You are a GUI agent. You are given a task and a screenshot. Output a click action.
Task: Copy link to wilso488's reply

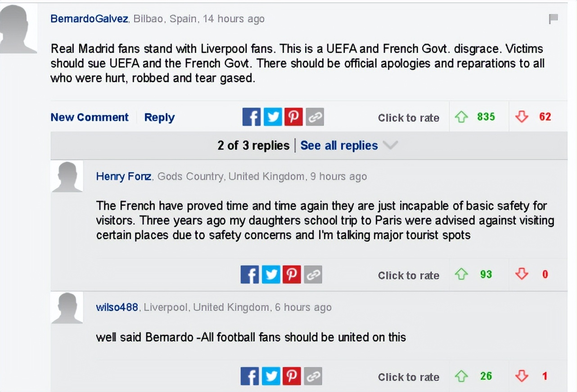pos(313,376)
